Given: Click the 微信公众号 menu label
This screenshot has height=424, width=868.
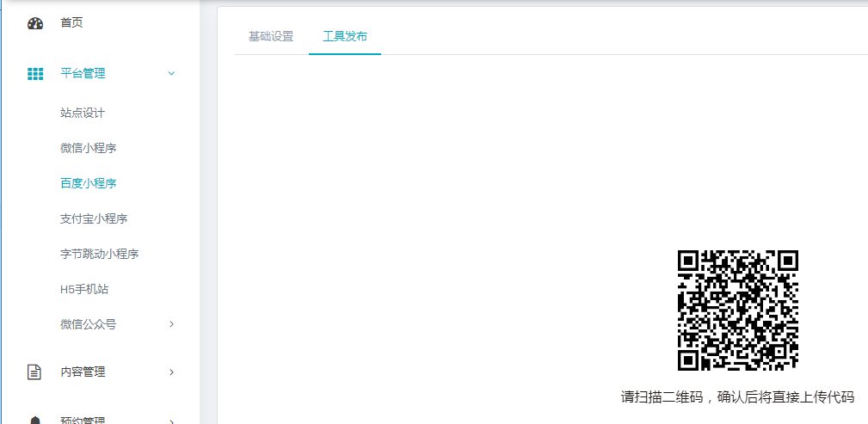Looking at the screenshot, I should coord(88,324).
